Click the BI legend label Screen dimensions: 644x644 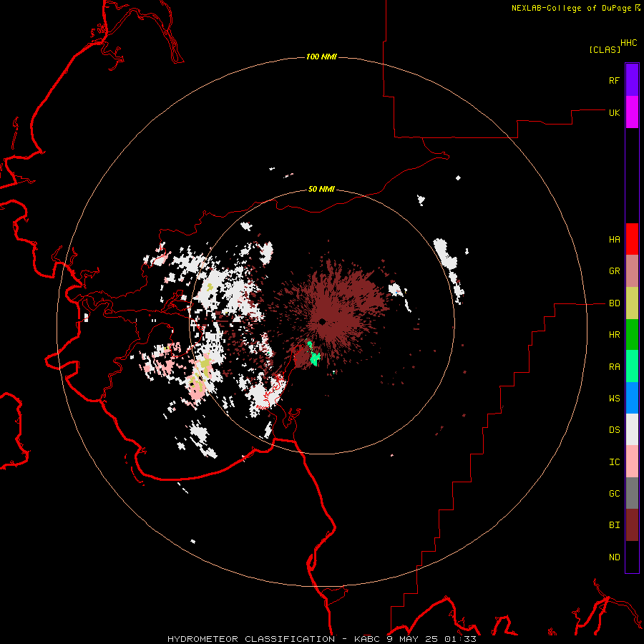pyautogui.click(x=614, y=525)
